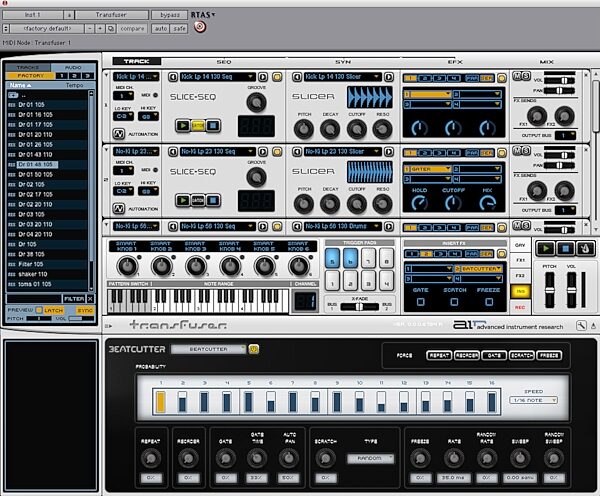
Task: Go to next preset for No-Ki Lp 23 130 Slicer
Action: pyautogui.click(x=389, y=152)
